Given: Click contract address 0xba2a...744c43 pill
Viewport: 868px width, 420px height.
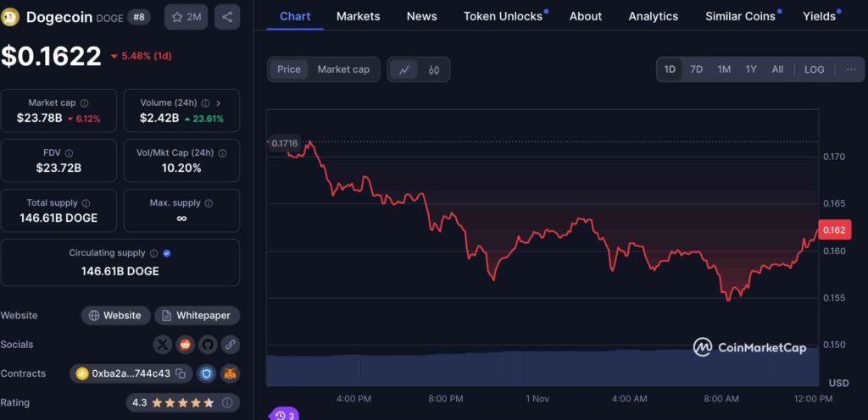Looking at the screenshot, I should point(131,373).
